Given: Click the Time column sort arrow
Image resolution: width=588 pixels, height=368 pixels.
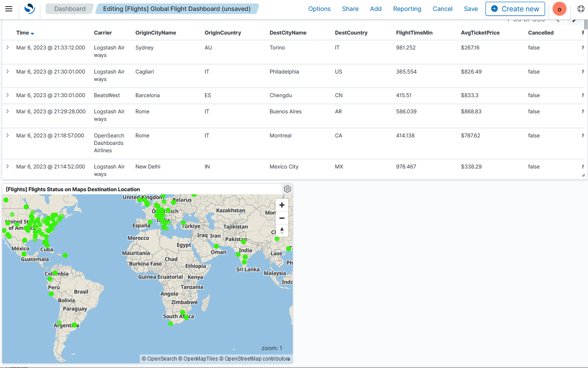Looking at the screenshot, I should tap(32, 33).
